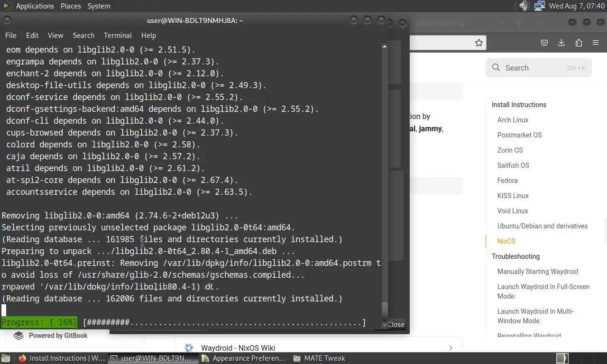Image resolution: width=607 pixels, height=364 pixels.
Task: Open the Firefox extensions puzzle icon
Action: pos(579,43)
